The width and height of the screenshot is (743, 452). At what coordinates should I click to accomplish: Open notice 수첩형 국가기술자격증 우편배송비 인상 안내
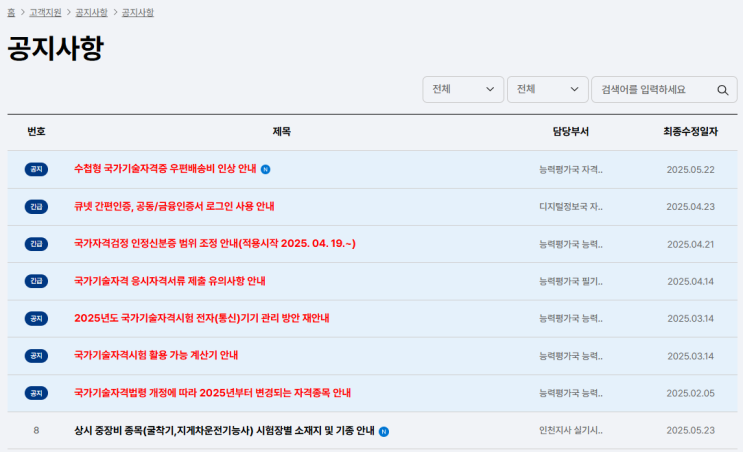[x=165, y=169]
